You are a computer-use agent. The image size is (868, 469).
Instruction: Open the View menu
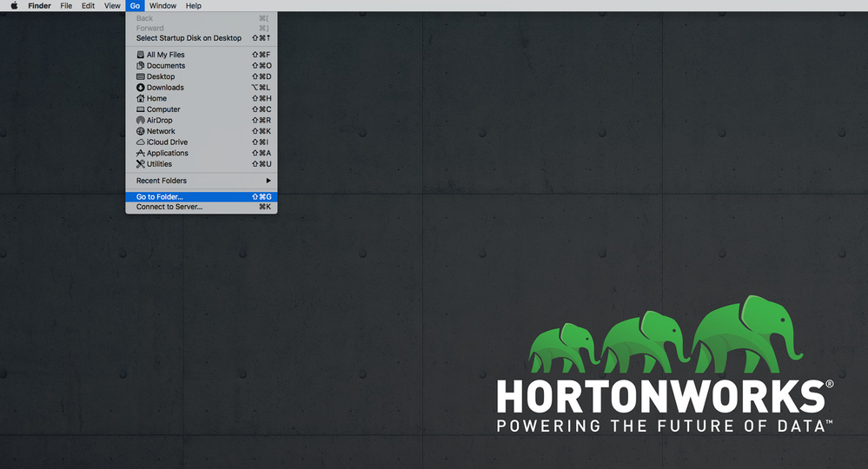point(113,5)
